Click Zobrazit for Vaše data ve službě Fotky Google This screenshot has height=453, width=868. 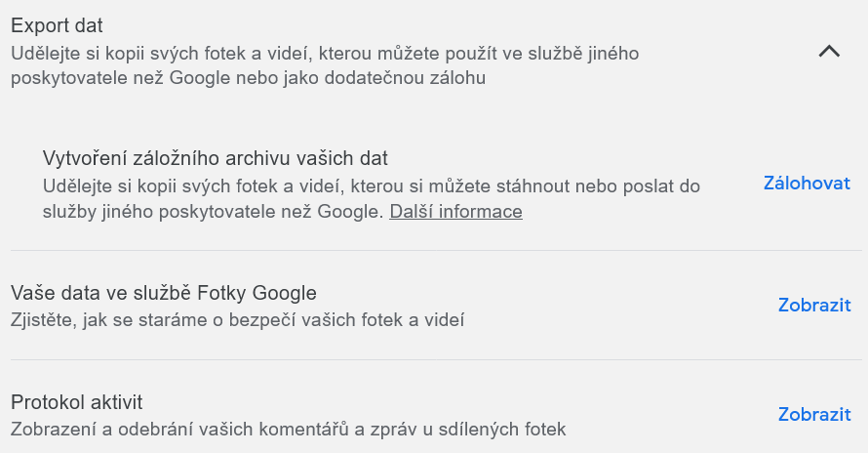(814, 306)
